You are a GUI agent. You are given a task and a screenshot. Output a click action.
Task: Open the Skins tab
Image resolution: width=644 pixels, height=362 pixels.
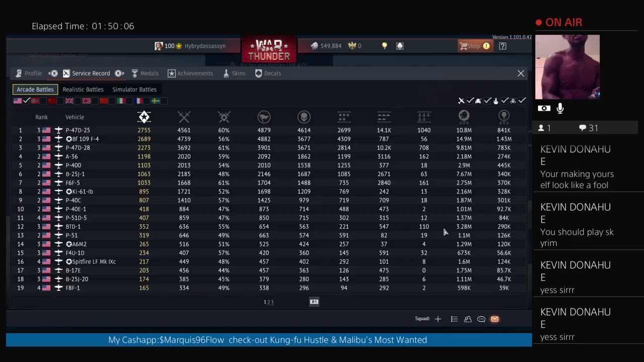234,73
